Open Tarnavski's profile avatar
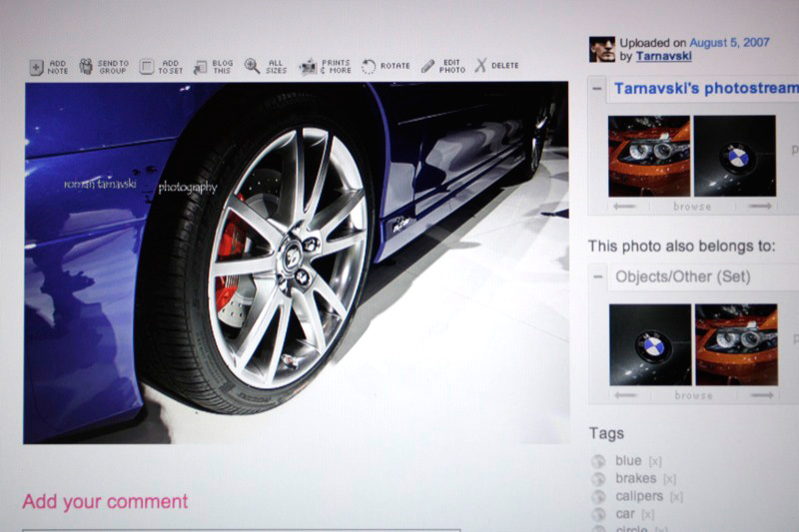 [602, 49]
